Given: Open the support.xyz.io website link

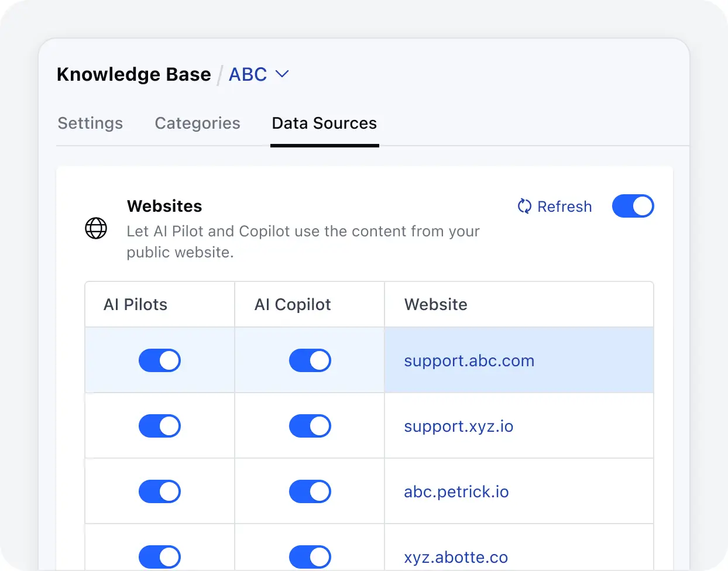Looking at the screenshot, I should tap(459, 426).
